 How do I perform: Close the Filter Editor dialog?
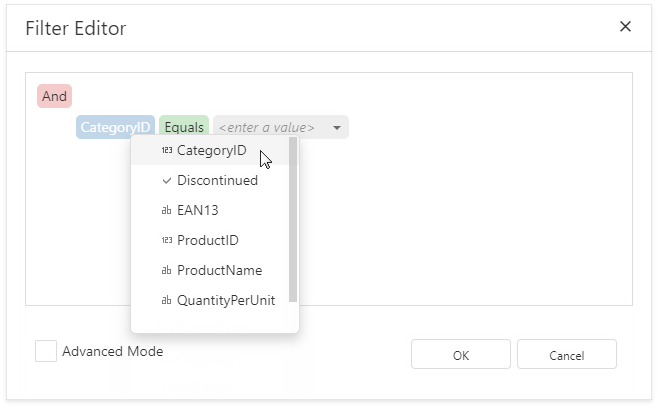tap(625, 27)
